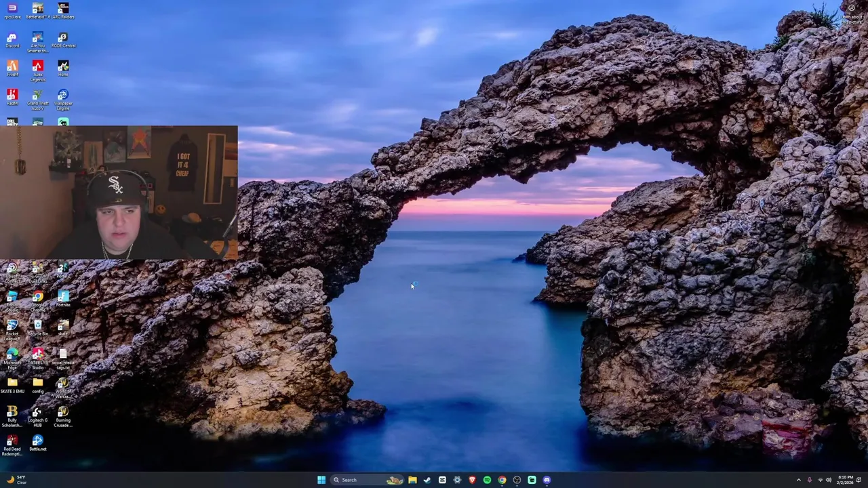
Task: Open Brave browser from the taskbar
Action: point(472,480)
